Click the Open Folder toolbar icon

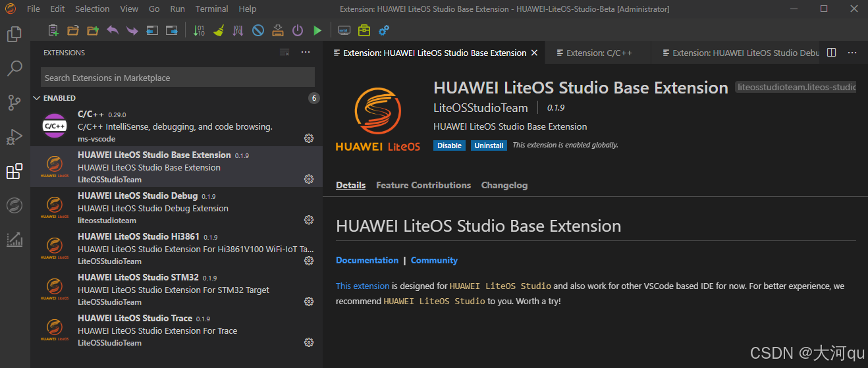[73, 30]
